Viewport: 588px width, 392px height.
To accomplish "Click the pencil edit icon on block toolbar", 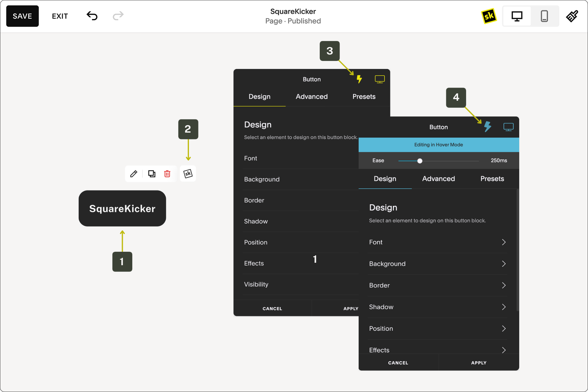I will 134,174.
